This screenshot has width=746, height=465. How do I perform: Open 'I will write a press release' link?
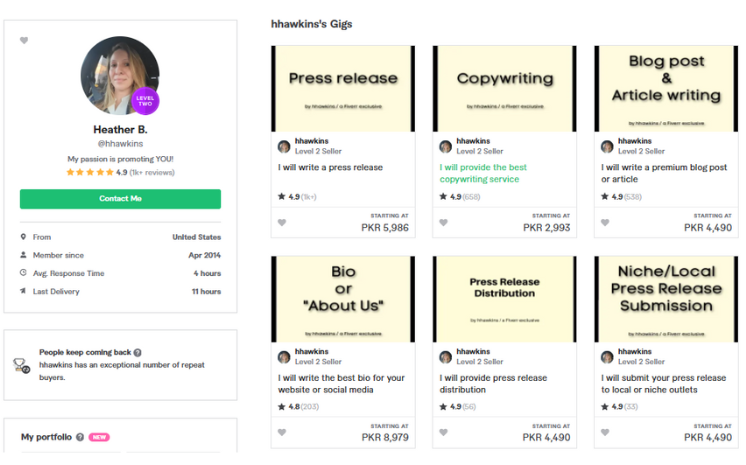point(330,168)
